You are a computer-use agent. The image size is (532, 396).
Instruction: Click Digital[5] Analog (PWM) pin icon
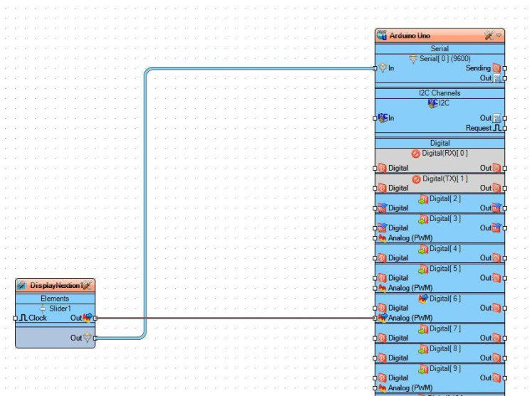(383, 288)
